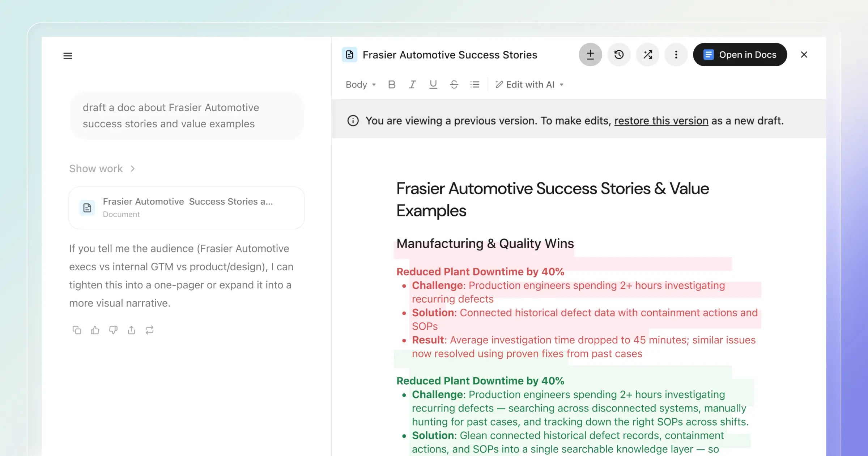Apply strikethrough formatting
Viewport: 868px width, 456px height.
pos(454,85)
